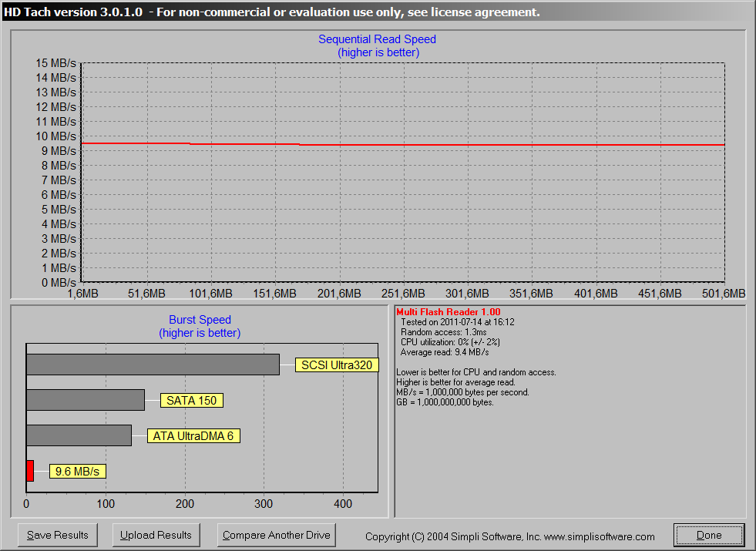Screen dimensions: 756x551
Task: Click the SATA 150 yellow label
Action: 192,401
